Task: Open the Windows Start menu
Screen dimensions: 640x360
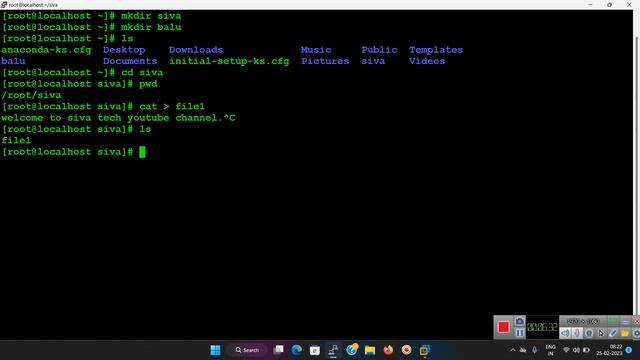Action: [x=215, y=350]
